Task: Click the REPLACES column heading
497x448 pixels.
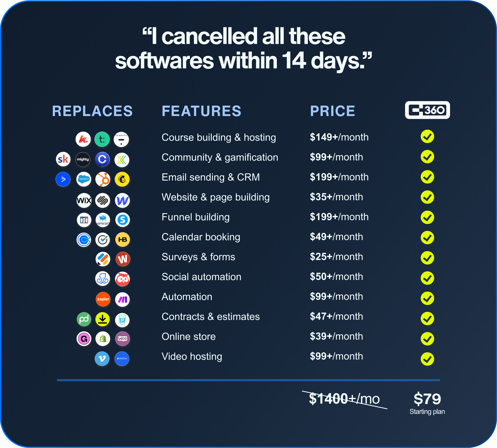Action: (x=92, y=111)
